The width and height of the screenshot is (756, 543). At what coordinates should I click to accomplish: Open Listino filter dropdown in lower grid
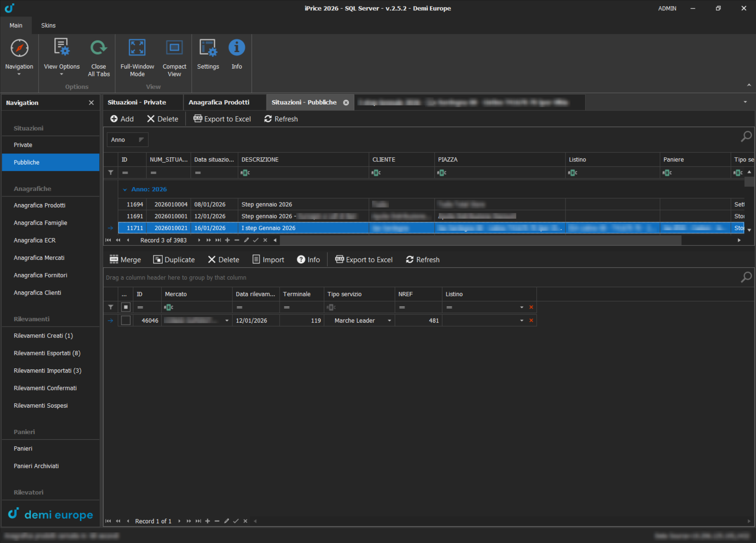point(521,307)
